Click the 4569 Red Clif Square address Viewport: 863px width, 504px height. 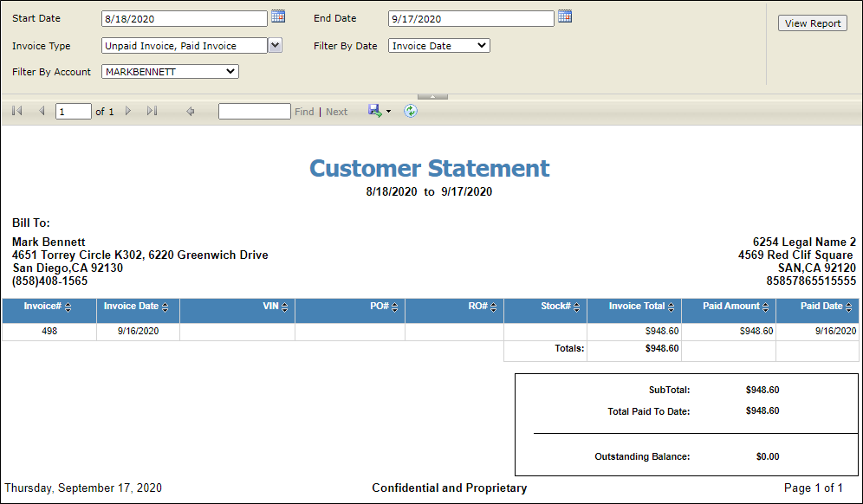[795, 255]
